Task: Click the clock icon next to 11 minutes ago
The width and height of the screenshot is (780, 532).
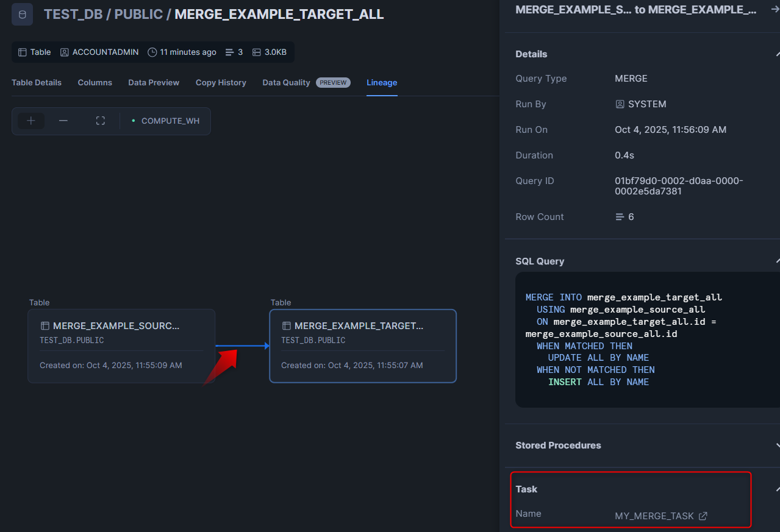Action: pyautogui.click(x=152, y=52)
